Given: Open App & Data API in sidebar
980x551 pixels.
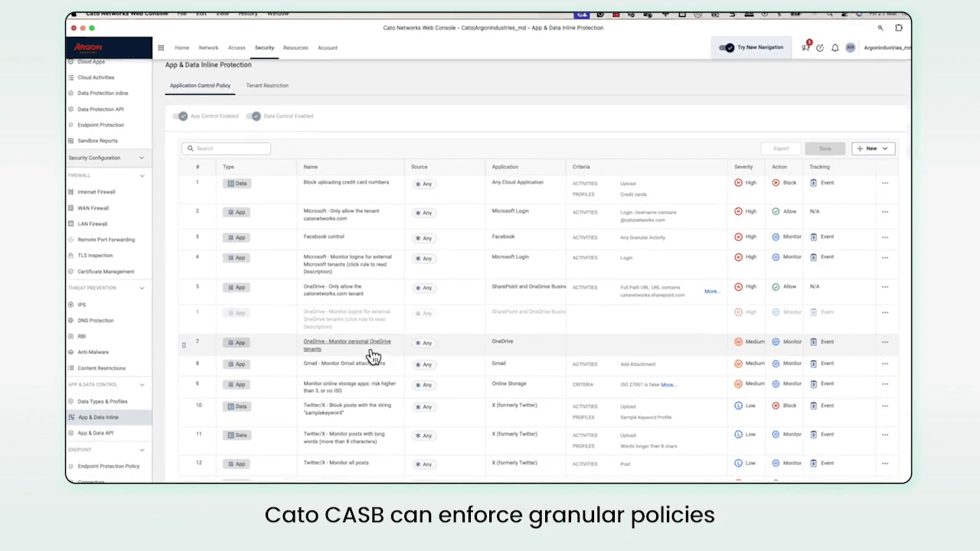Looking at the screenshot, I should coord(95,433).
